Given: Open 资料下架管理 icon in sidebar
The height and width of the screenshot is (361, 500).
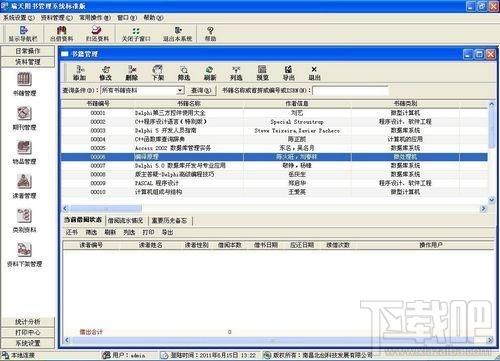Looking at the screenshot, I should click(24, 255).
